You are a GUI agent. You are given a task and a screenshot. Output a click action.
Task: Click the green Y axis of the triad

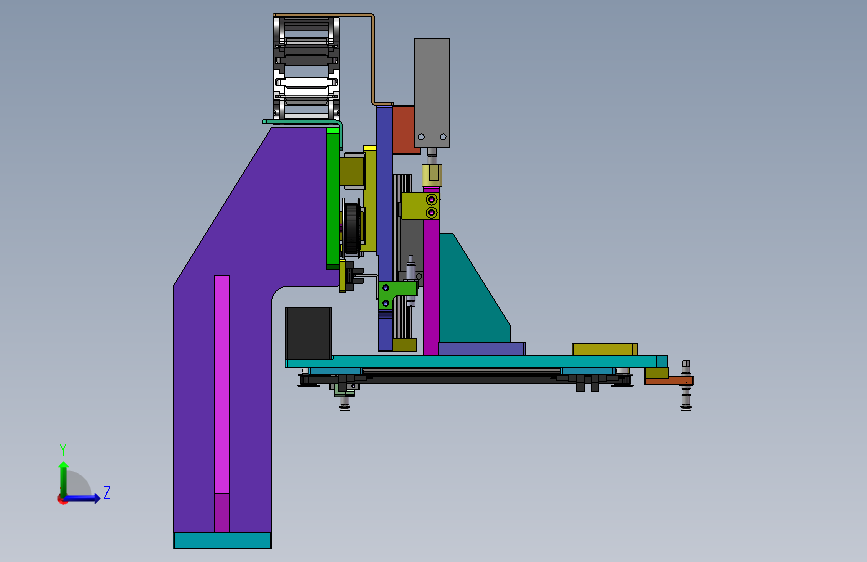64,479
